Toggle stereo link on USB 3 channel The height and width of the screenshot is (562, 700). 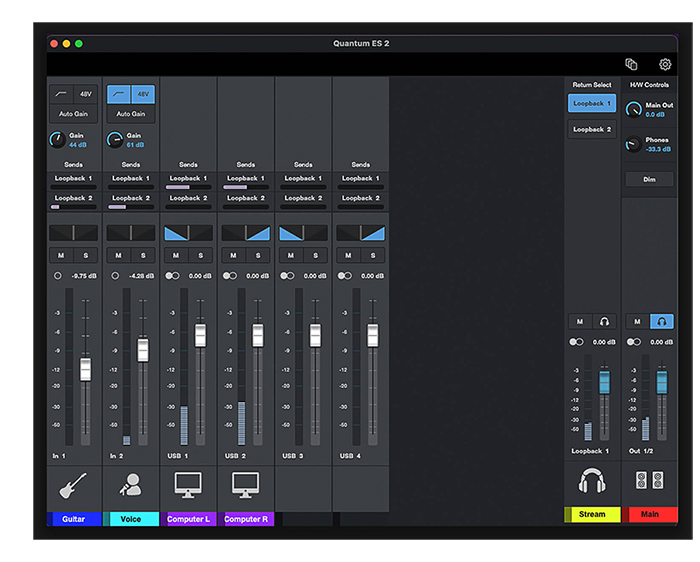pyautogui.click(x=288, y=275)
